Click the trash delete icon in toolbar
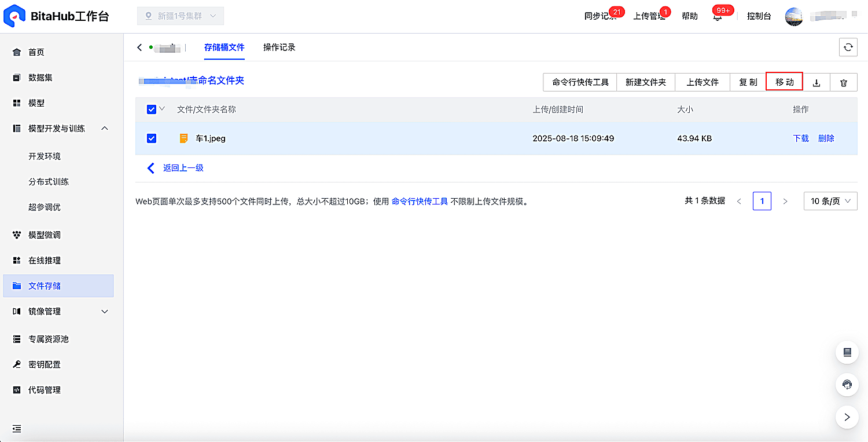Image resolution: width=868 pixels, height=442 pixels. (x=844, y=83)
